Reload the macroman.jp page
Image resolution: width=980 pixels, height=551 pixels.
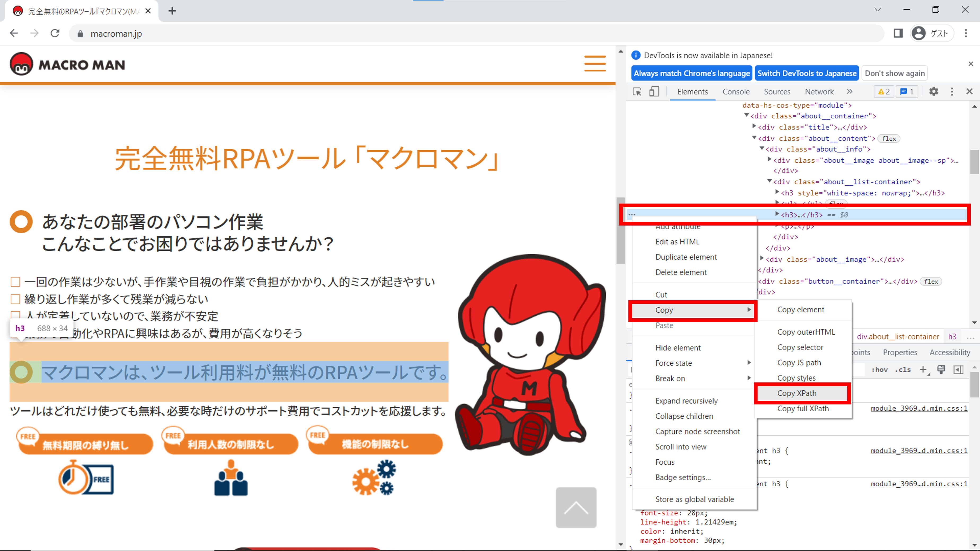(x=55, y=33)
